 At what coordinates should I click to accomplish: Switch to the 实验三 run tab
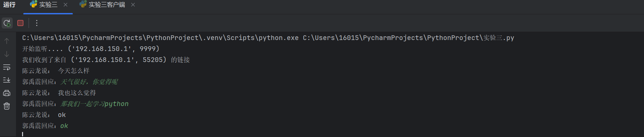[48, 5]
